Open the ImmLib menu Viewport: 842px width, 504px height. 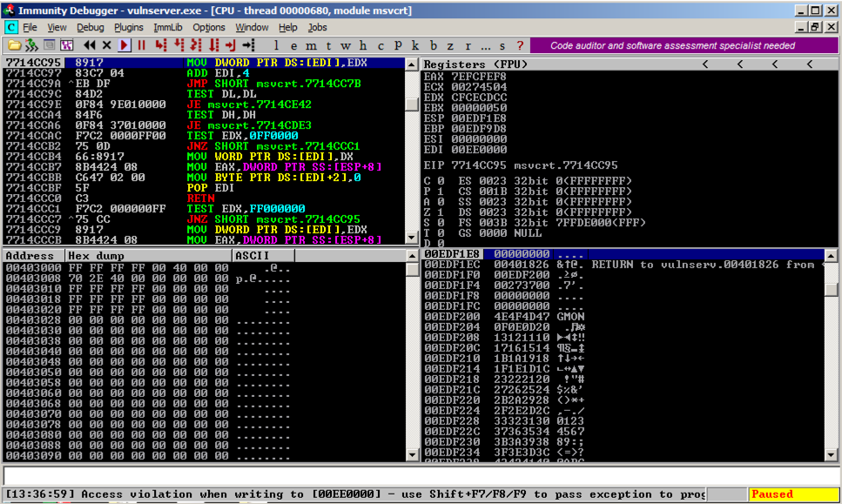(x=168, y=27)
